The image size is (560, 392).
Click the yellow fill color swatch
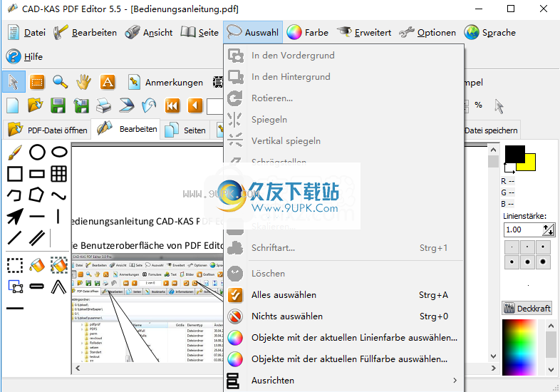(x=529, y=165)
